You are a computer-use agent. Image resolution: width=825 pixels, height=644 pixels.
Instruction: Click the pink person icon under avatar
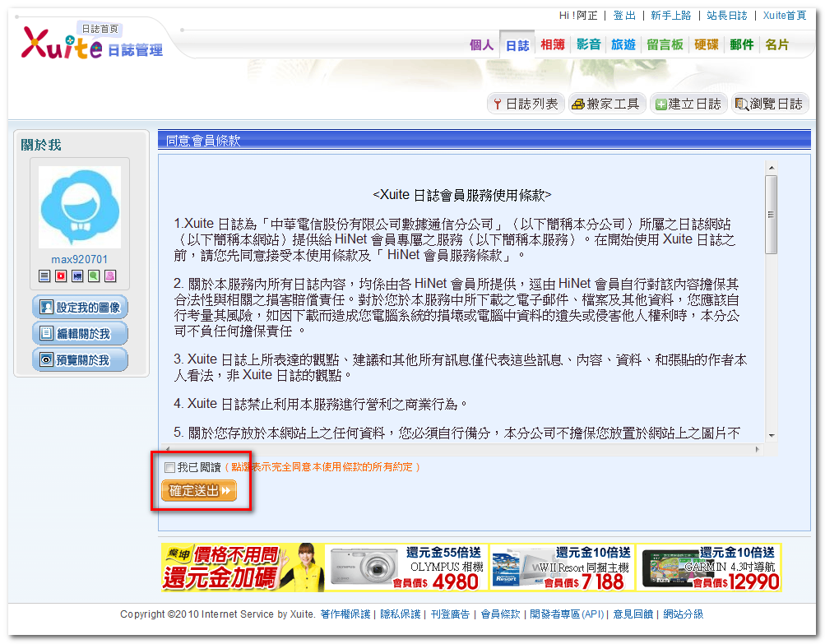(110, 276)
